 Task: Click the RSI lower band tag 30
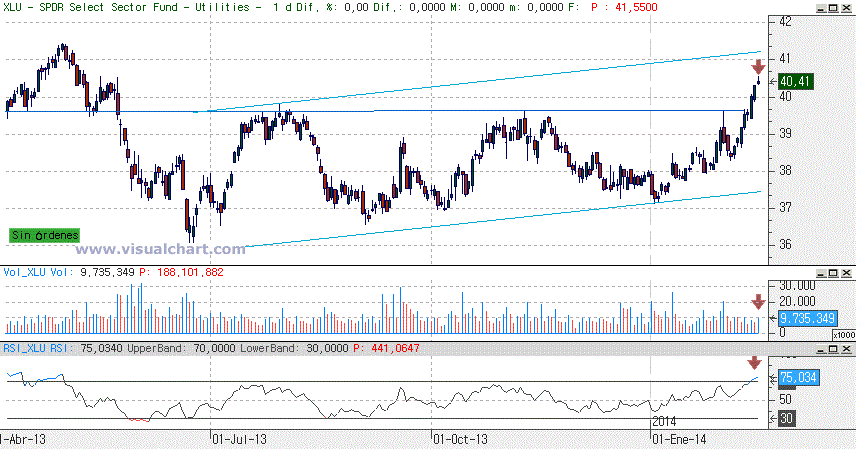tap(786, 418)
